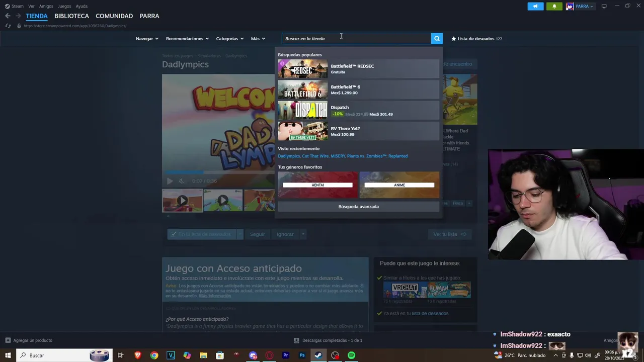
Task: Toggle En tu lista de deseados
Action: pos(202,234)
